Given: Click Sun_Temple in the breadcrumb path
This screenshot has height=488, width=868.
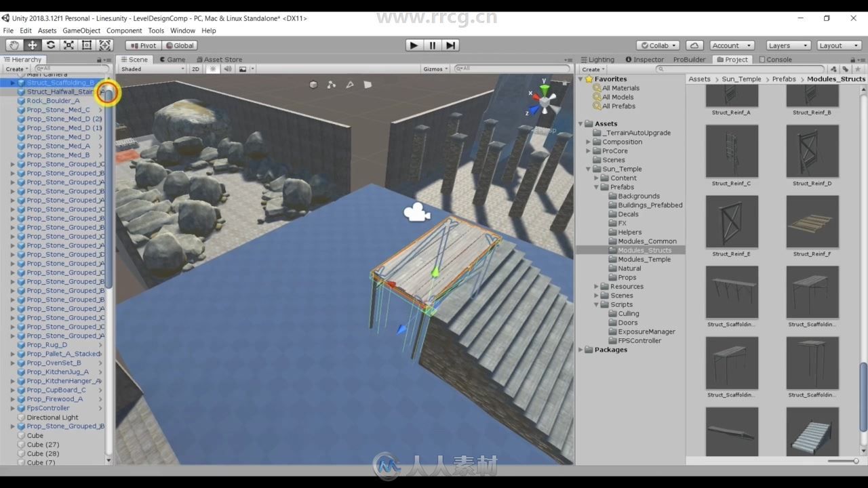Looking at the screenshot, I should (x=741, y=79).
